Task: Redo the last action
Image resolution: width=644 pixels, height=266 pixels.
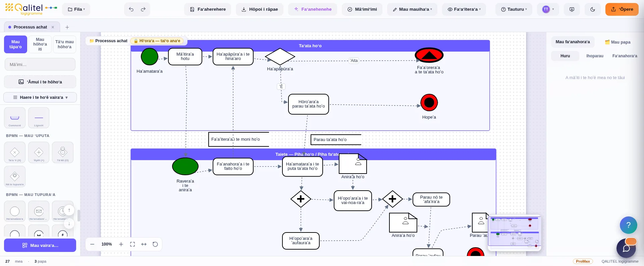Action: [x=143, y=9]
